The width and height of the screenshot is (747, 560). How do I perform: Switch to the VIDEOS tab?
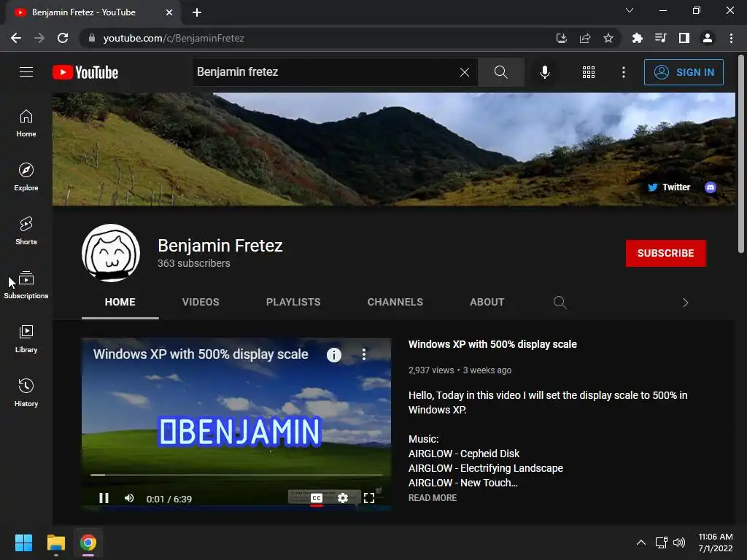(201, 302)
